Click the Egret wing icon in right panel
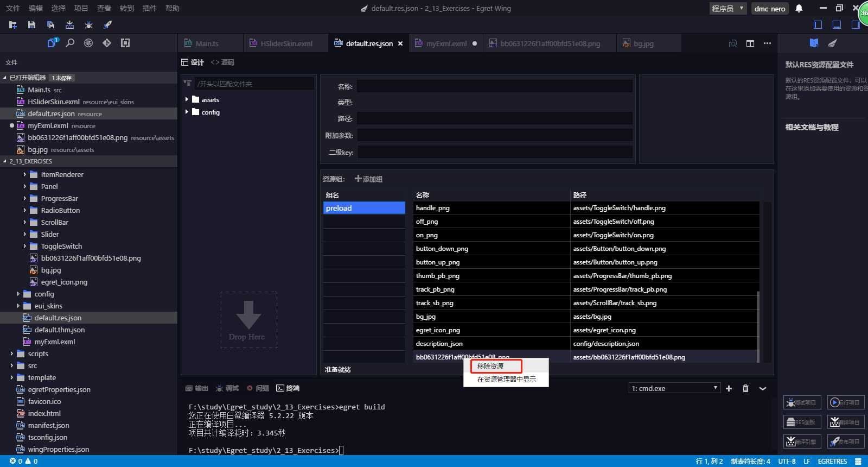 tap(833, 43)
